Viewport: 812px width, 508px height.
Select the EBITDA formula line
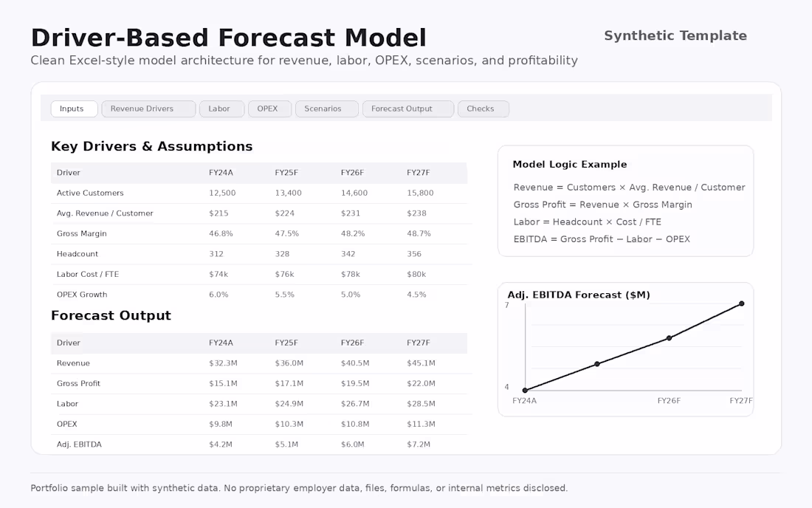coord(602,239)
